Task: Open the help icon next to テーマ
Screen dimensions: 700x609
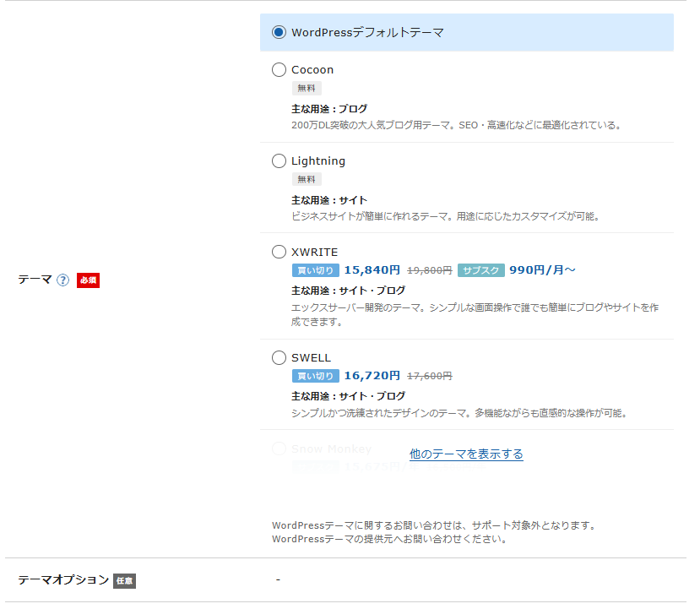Action: click(x=63, y=280)
